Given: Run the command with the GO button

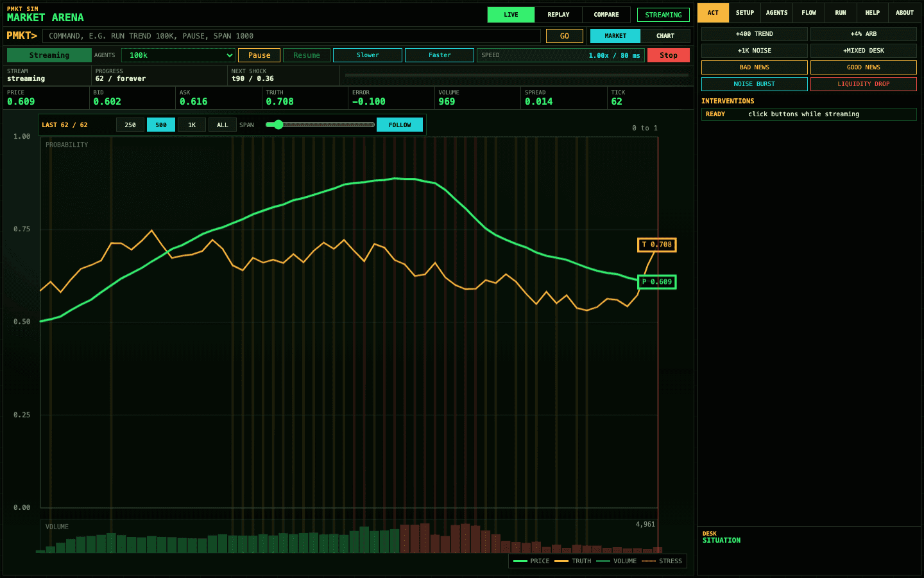Looking at the screenshot, I should [x=565, y=36].
